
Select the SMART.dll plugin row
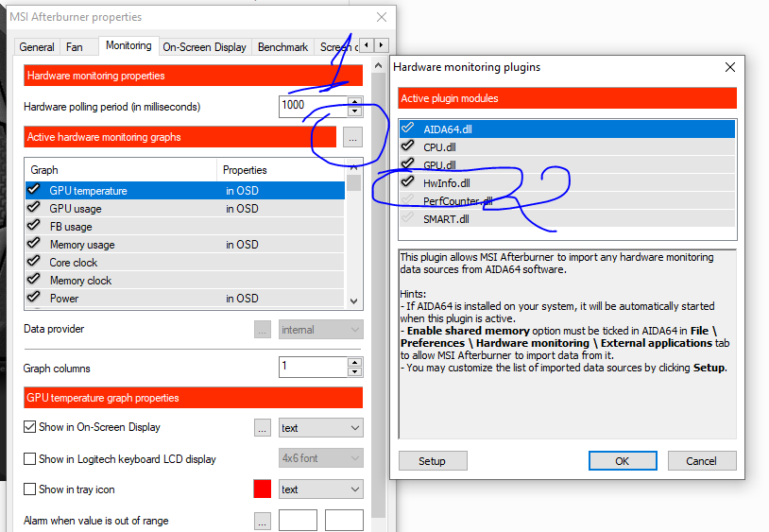pos(567,218)
